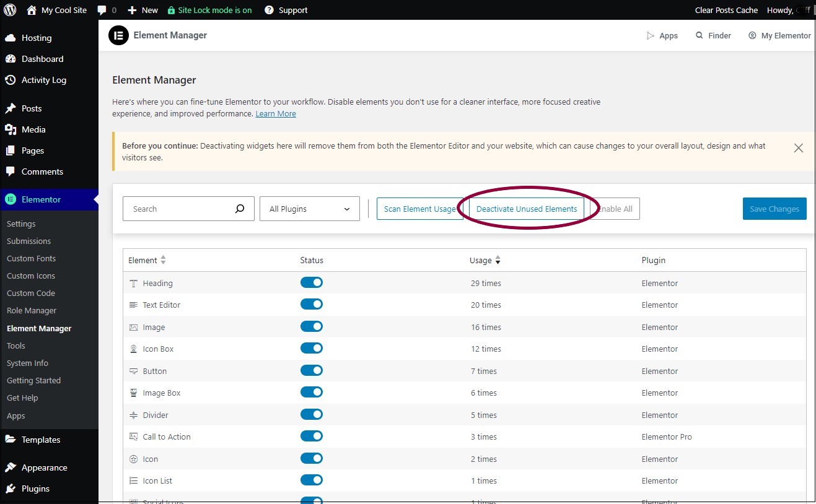Click the Deactivate Unused Elements button

click(527, 209)
